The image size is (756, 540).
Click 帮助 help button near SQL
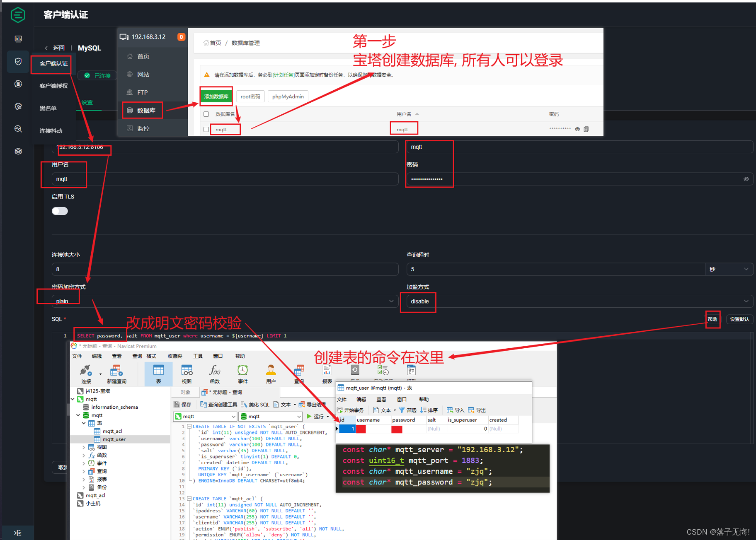click(712, 319)
